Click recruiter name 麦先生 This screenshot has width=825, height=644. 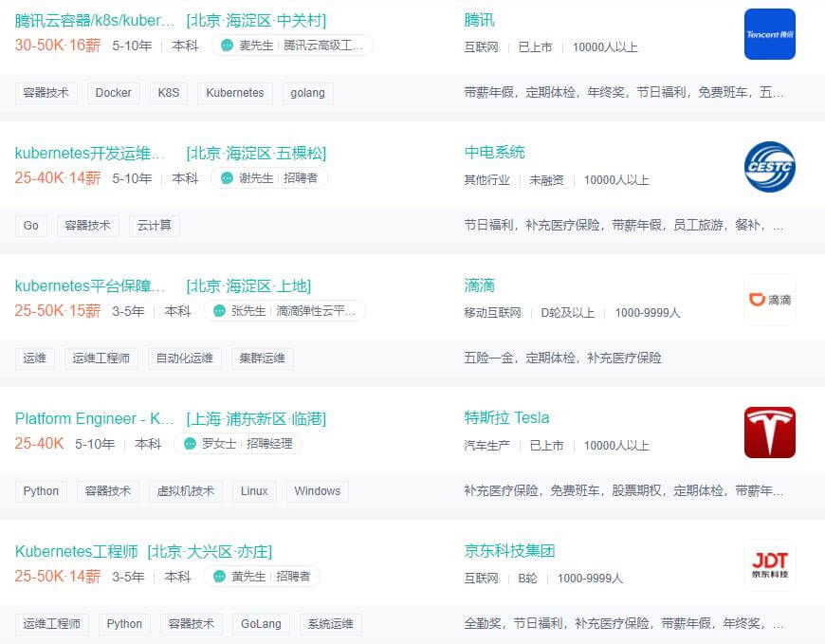click(256, 46)
